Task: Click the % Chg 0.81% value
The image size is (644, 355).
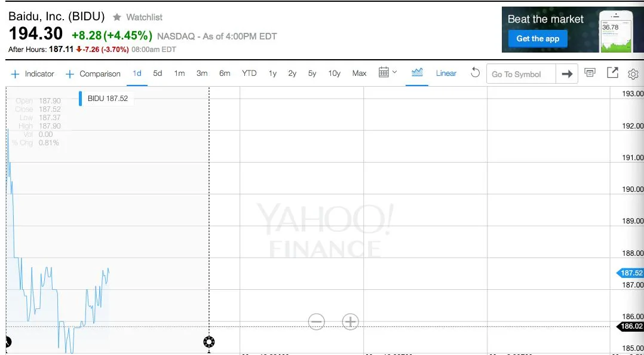Action: [x=49, y=143]
